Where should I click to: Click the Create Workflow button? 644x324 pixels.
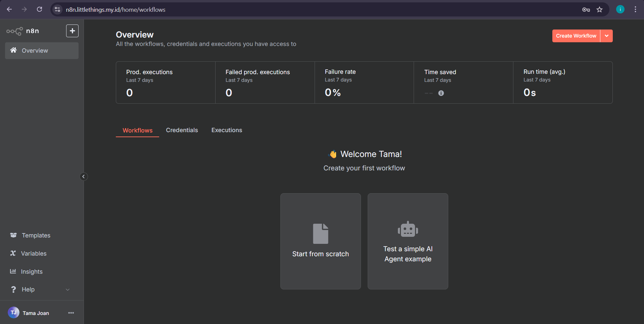576,36
